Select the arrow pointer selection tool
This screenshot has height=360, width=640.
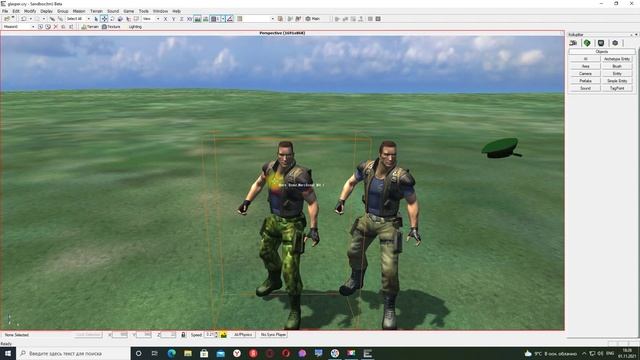(x=96, y=19)
